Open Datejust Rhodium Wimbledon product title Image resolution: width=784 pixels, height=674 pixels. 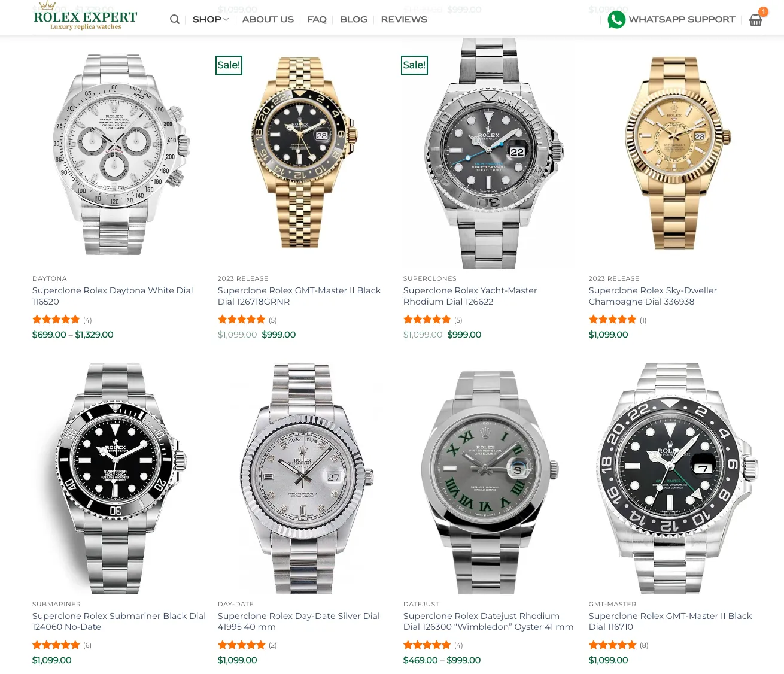[x=488, y=621]
